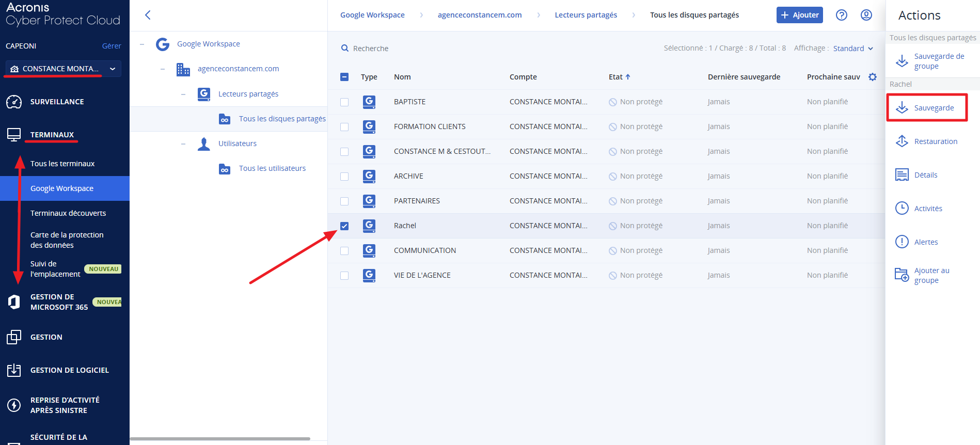The image size is (980, 445).
Task: Click the Sauvegarde action for Rachel
Action: click(x=927, y=108)
